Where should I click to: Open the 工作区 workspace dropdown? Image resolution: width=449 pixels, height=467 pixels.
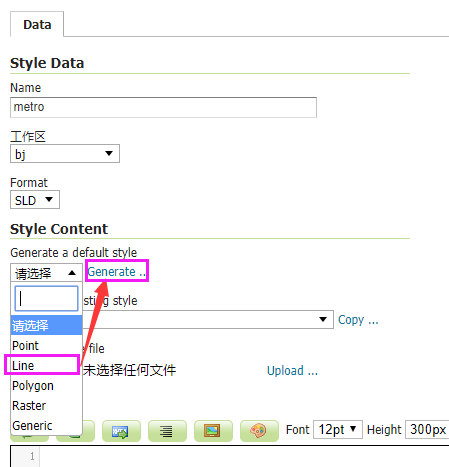coord(65,154)
